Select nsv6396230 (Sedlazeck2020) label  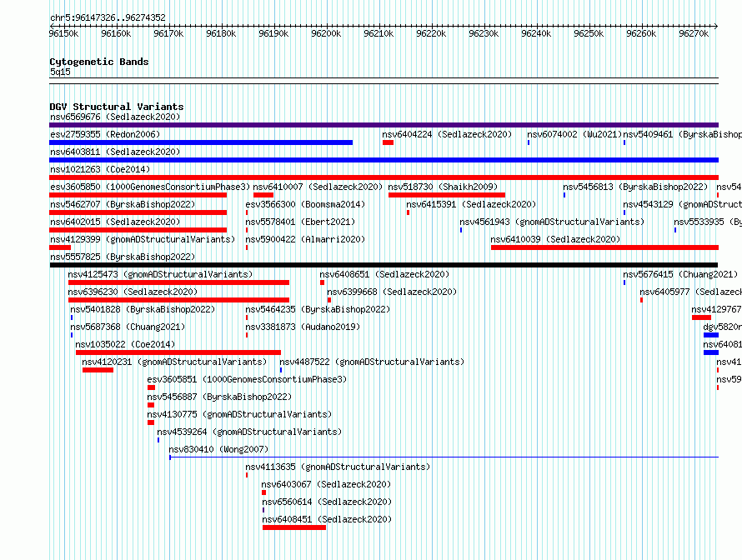pos(133,292)
